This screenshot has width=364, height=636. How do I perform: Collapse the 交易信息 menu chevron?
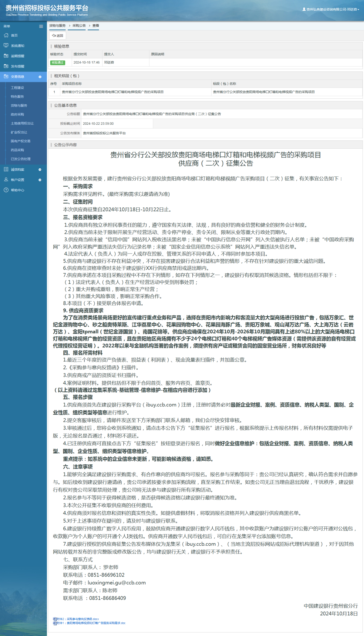click(40, 77)
